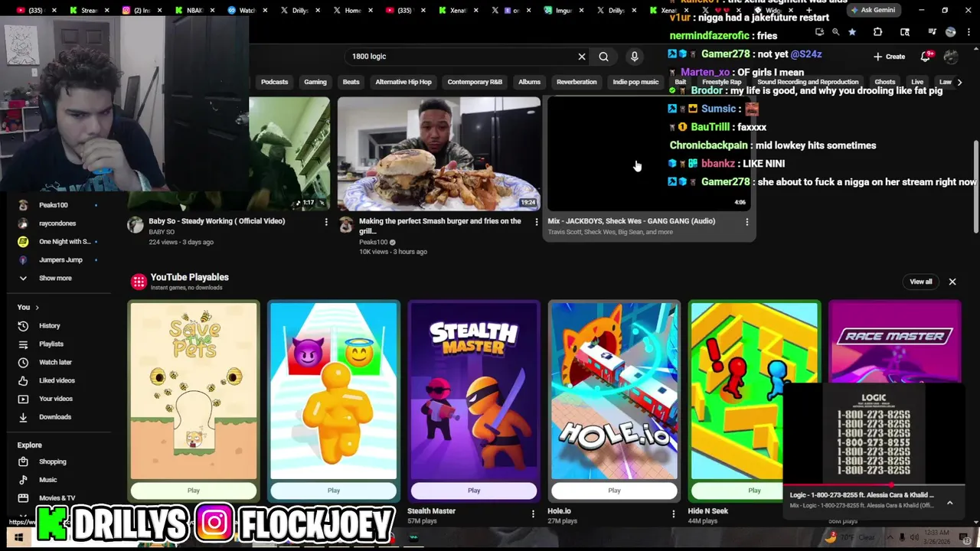
Task: Select the Gaming filter chip
Action: click(315, 82)
